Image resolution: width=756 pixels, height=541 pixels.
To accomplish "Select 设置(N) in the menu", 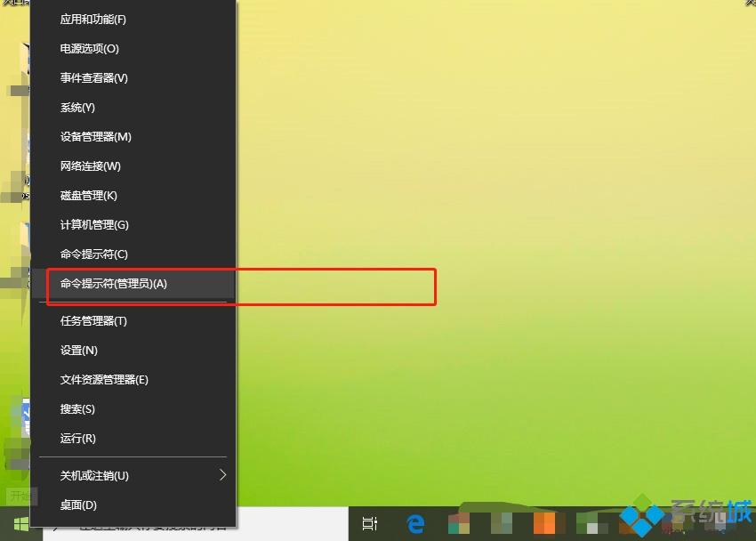I will (78, 351).
